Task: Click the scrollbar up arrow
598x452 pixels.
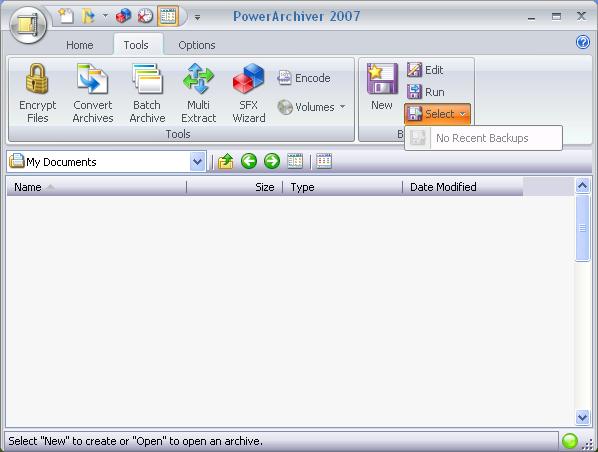Action: click(582, 186)
